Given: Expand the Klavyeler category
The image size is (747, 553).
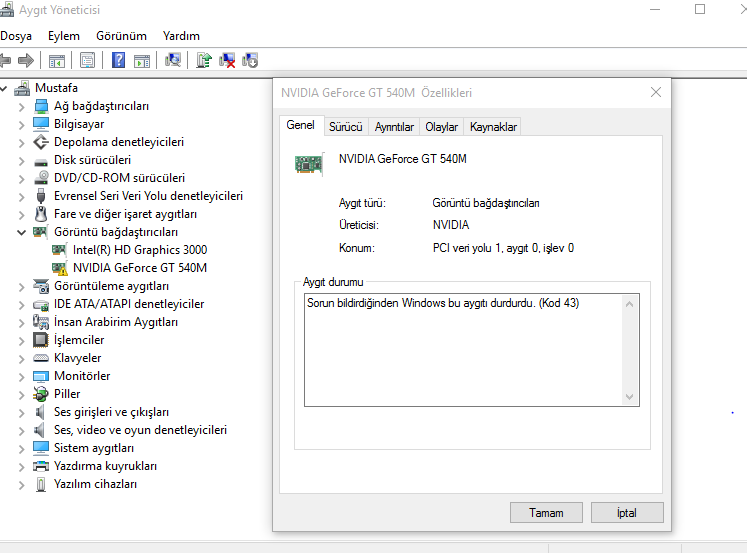Looking at the screenshot, I should pyautogui.click(x=22, y=358).
